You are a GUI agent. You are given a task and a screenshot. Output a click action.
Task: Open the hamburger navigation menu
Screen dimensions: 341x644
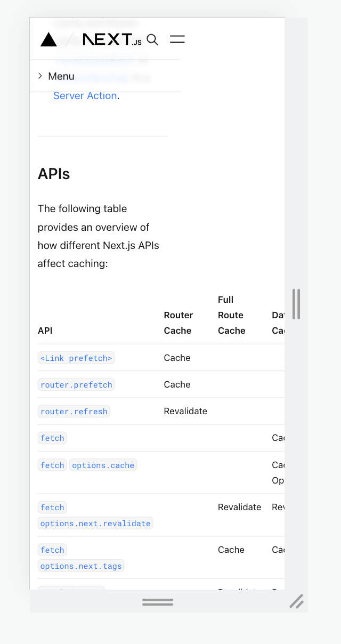pyautogui.click(x=177, y=39)
